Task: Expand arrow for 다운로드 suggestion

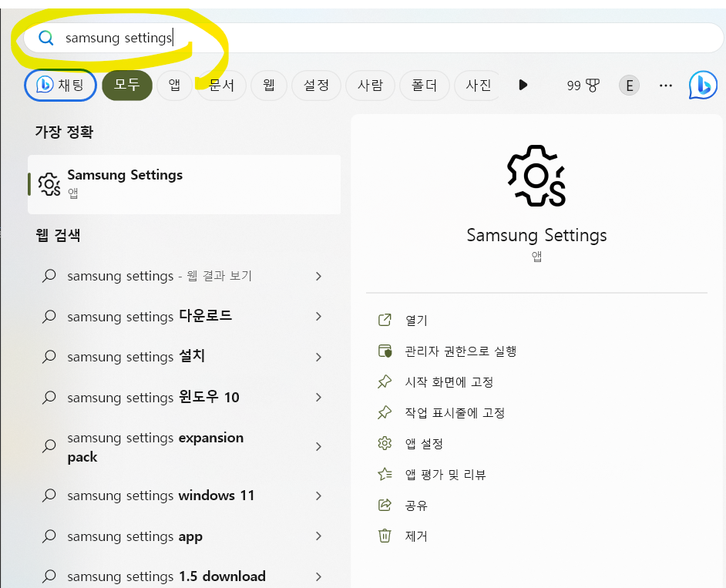Action: [318, 316]
